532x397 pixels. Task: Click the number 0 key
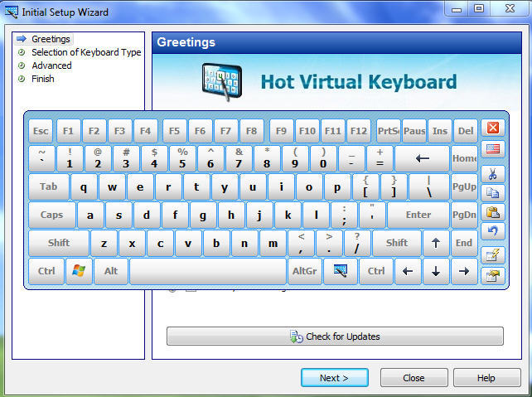pyautogui.click(x=323, y=158)
